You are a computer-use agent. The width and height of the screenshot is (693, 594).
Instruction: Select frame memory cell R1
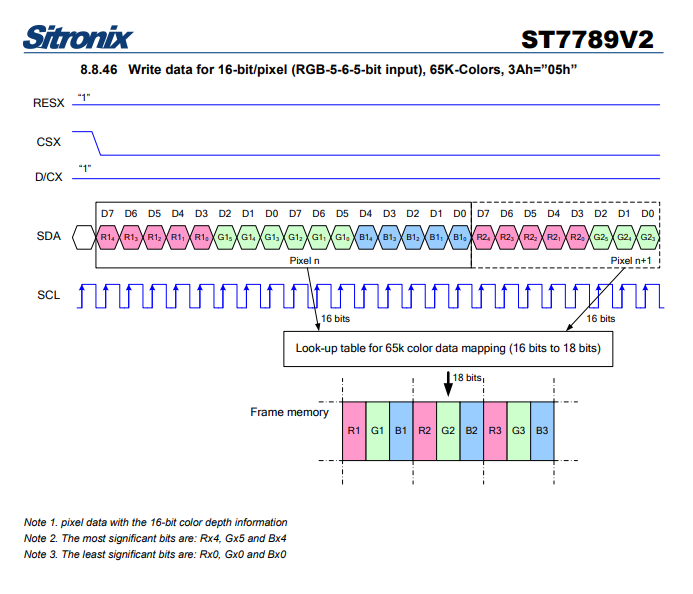[x=354, y=431]
